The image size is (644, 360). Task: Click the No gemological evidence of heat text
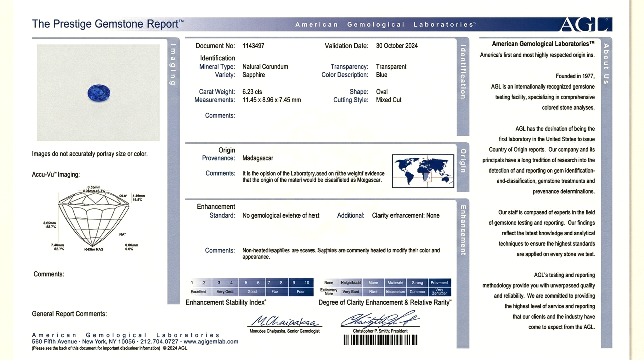[x=281, y=215]
